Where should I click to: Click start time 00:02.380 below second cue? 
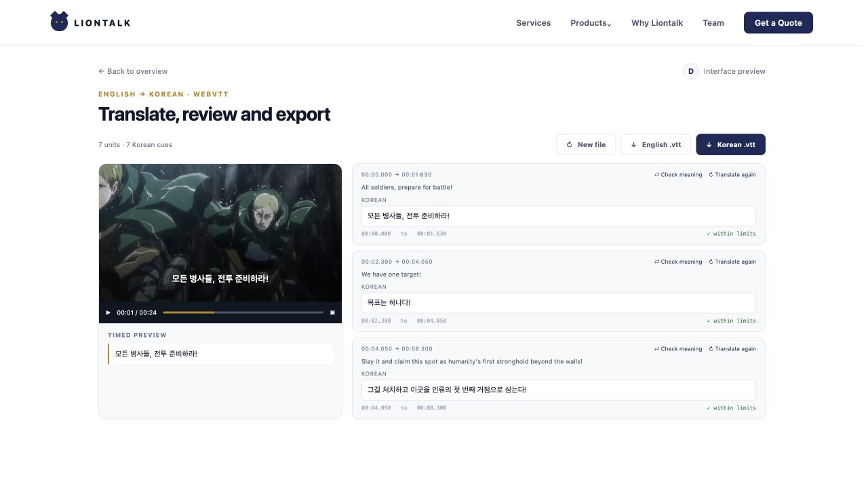(376, 321)
